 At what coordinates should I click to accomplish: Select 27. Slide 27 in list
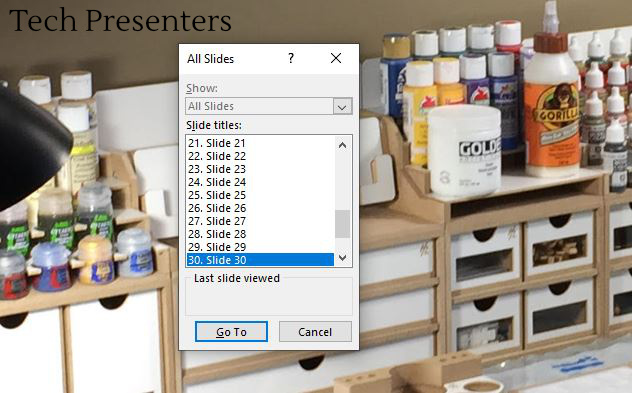point(260,221)
